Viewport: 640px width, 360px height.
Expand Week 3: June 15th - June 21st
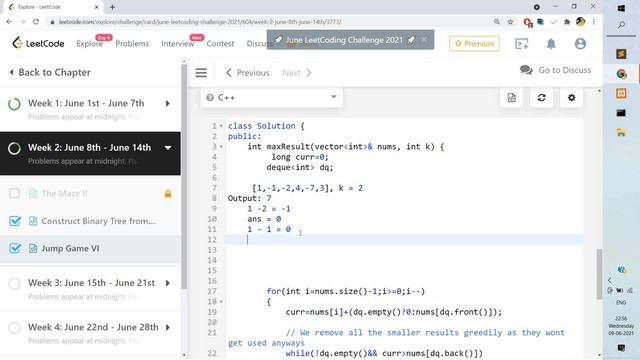pyautogui.click(x=168, y=283)
